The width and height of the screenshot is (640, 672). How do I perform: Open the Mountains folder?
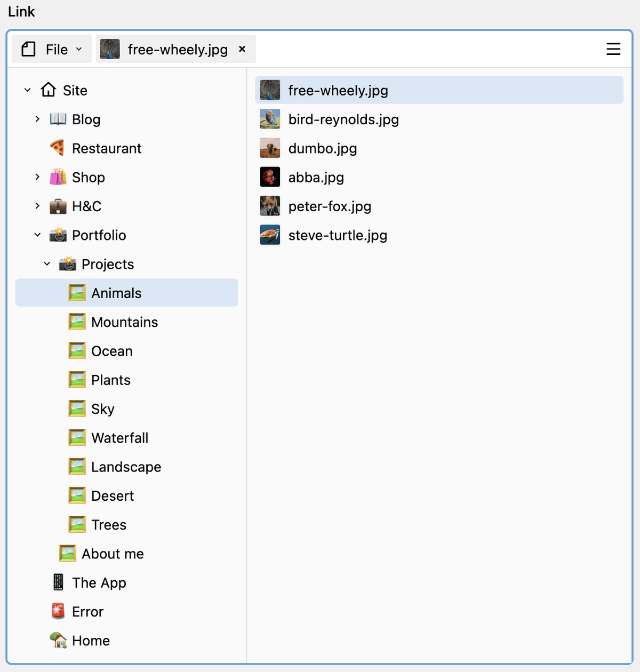point(127,322)
